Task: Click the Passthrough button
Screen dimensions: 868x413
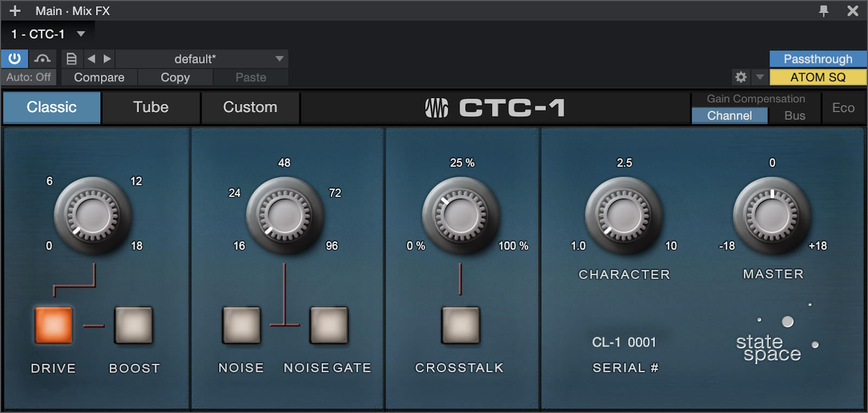Action: pyautogui.click(x=818, y=59)
